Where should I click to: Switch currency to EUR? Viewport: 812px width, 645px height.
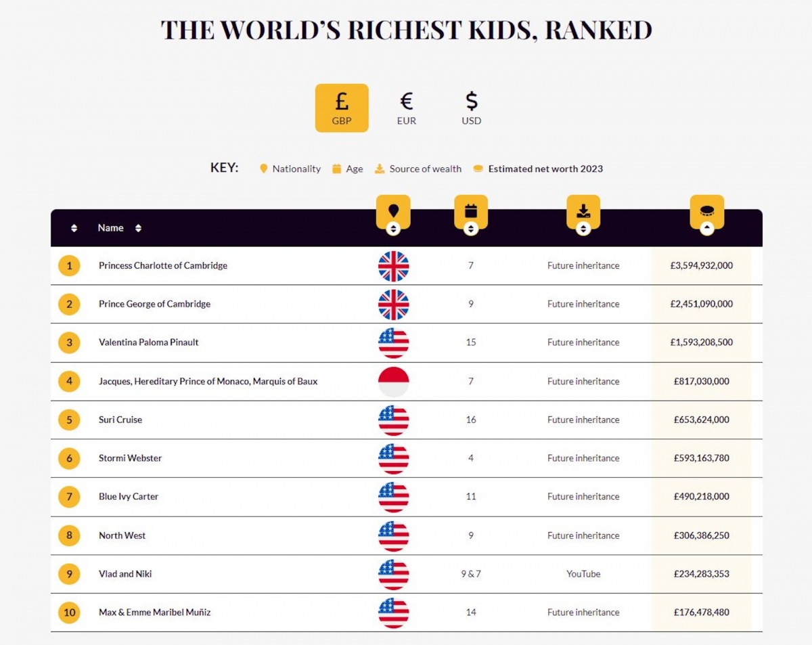(407, 108)
